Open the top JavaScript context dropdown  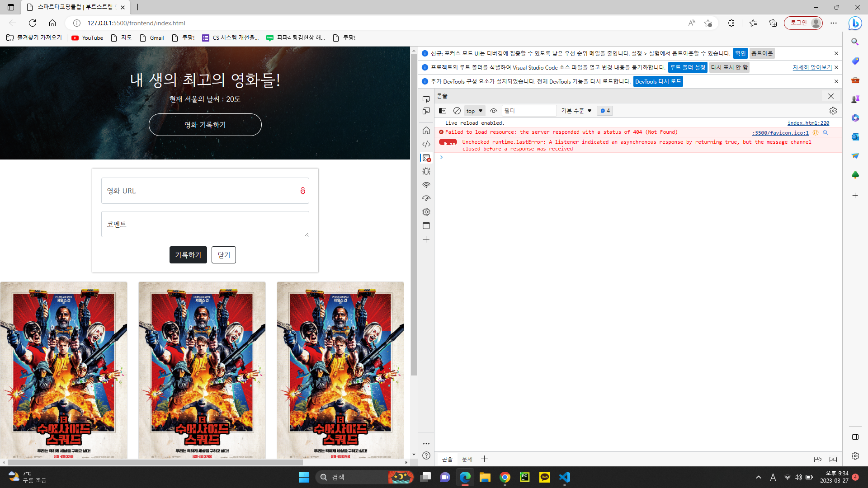(474, 111)
